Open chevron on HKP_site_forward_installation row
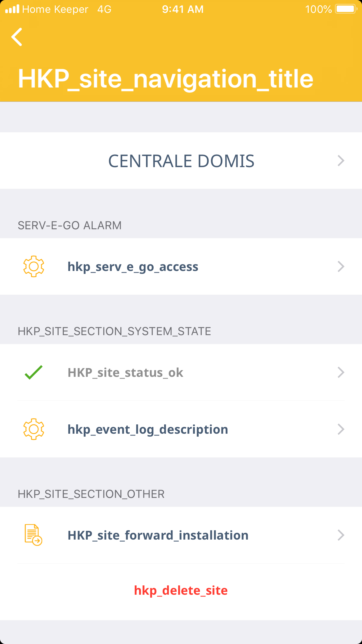 [341, 535]
